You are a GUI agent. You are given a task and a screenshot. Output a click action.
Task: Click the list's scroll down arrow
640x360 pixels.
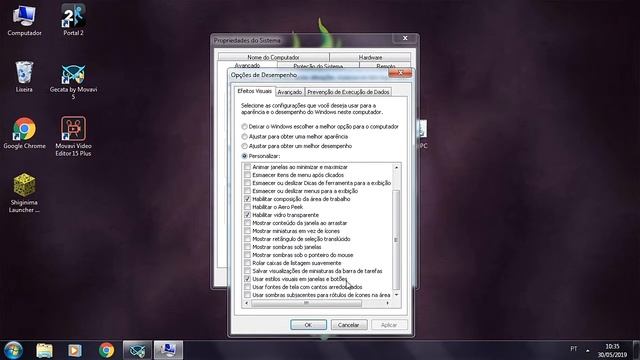pos(396,295)
